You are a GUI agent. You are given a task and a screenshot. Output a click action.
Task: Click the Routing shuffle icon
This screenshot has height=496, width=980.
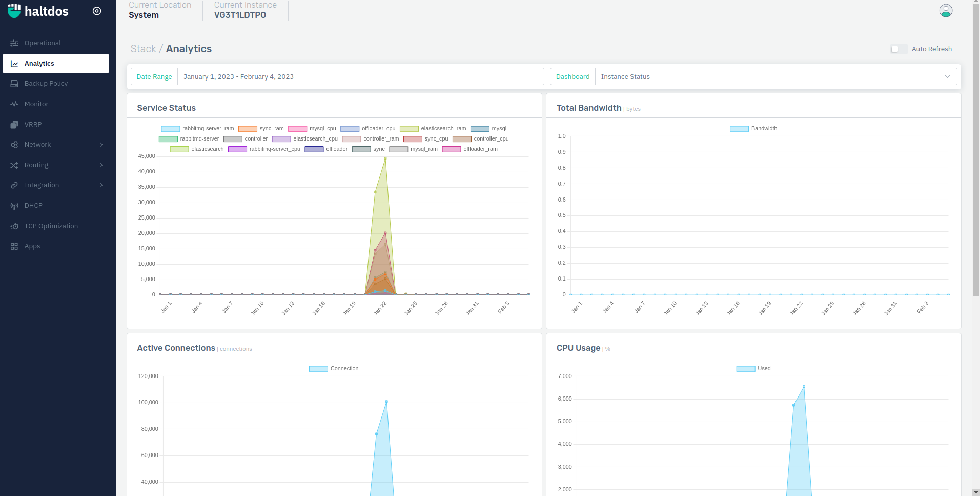click(x=14, y=165)
